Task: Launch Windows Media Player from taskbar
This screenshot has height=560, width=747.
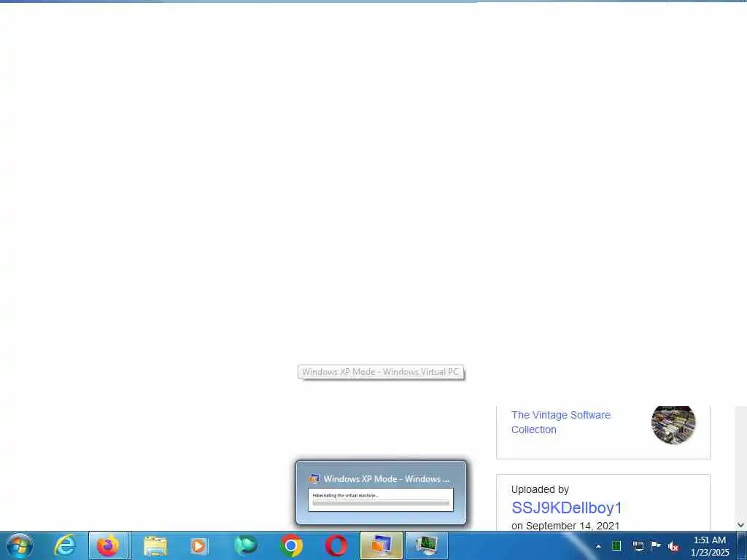Action: [199, 545]
